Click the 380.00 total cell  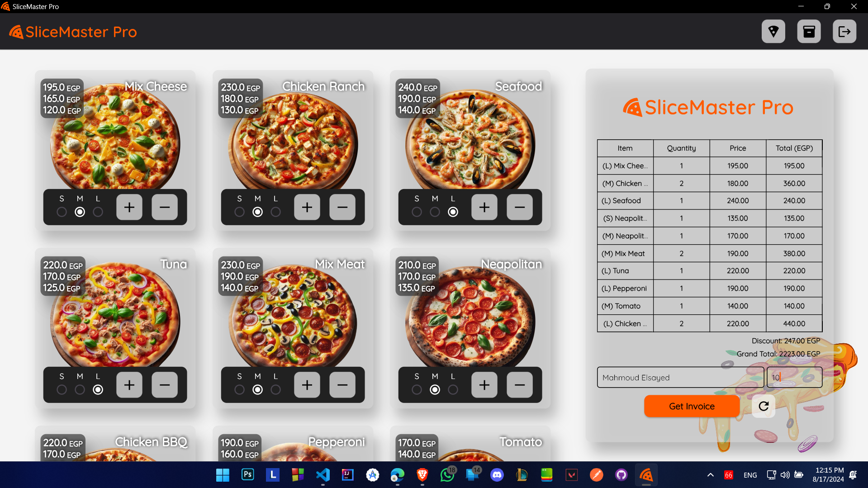(x=794, y=254)
